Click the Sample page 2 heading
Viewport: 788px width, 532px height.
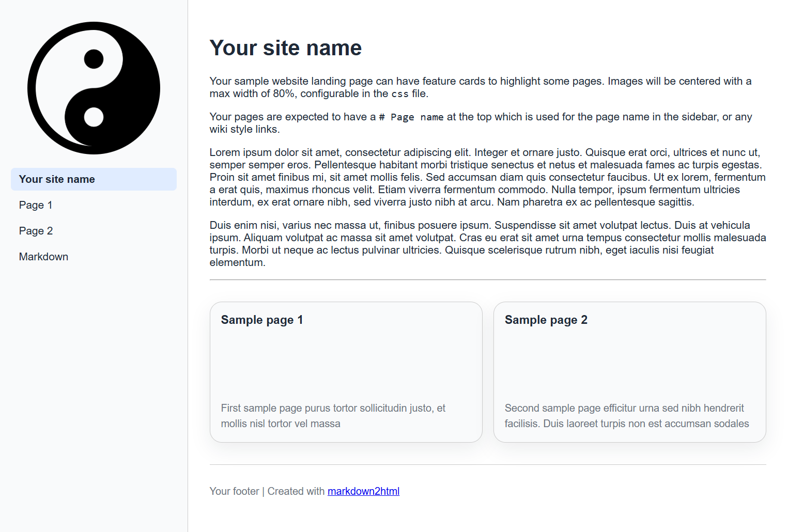(546, 320)
